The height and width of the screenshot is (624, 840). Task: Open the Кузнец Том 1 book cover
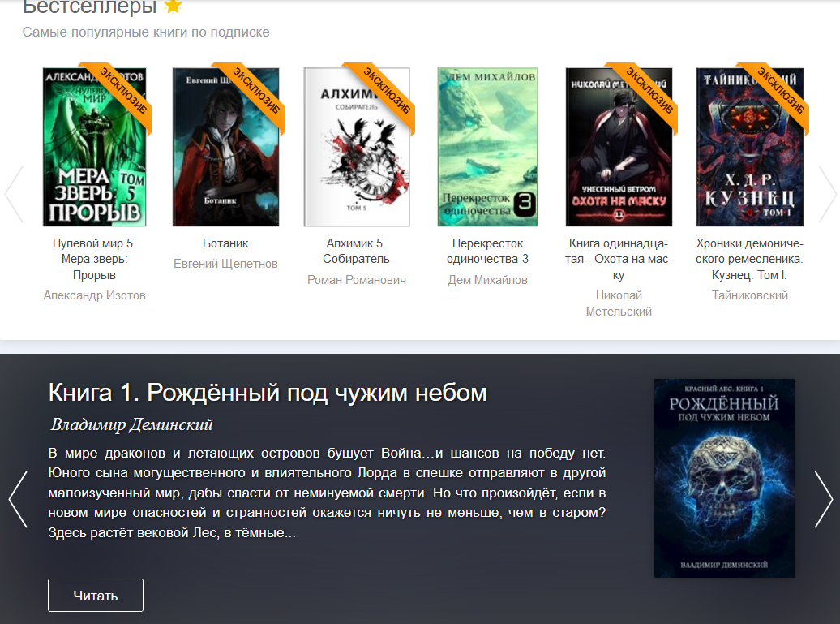(750, 147)
